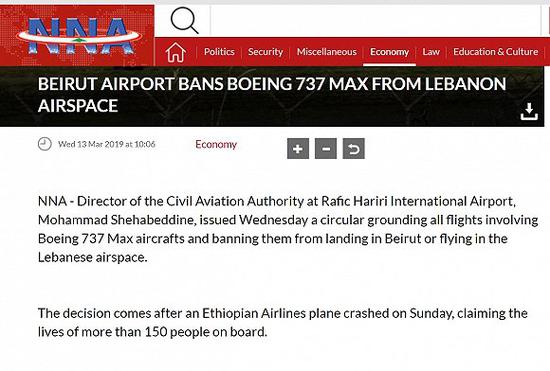The image size is (550, 371).
Task: Decrease text size with the minus button
Action: [326, 149]
